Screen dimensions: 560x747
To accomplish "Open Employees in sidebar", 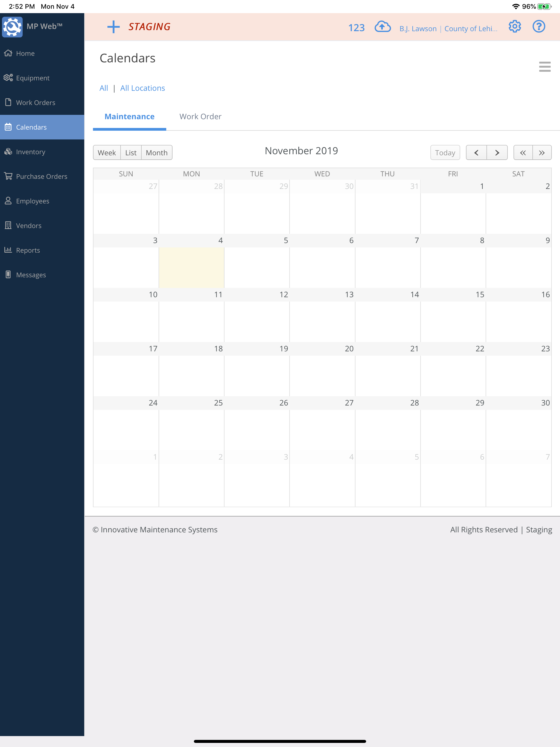I will [42, 201].
